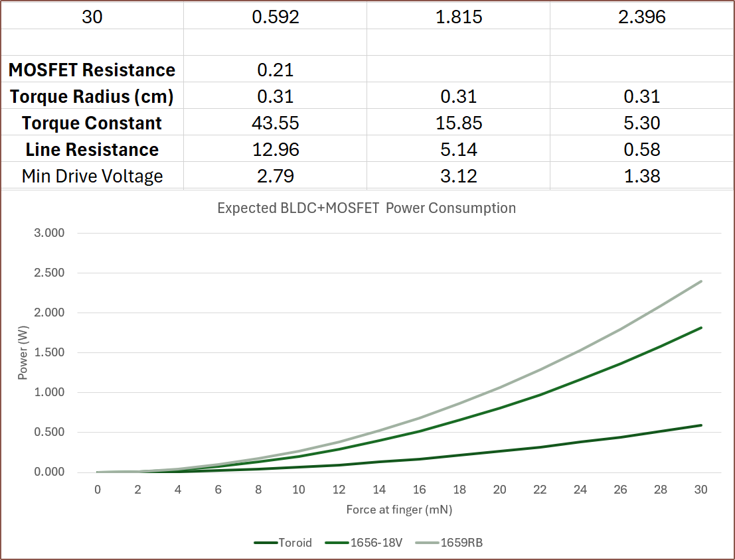Image resolution: width=735 pixels, height=560 pixels.
Task: Click the chart title Expected BLDC+MOSFET Power Consumption
Action: [x=367, y=208]
